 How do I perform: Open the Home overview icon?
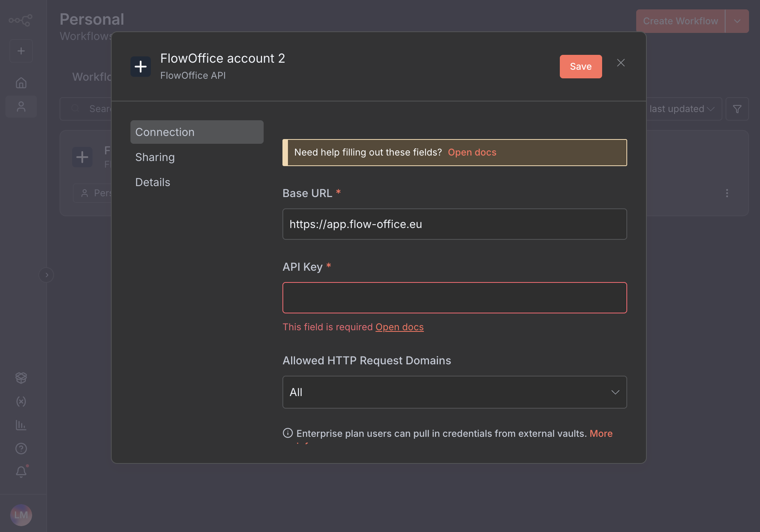21,83
